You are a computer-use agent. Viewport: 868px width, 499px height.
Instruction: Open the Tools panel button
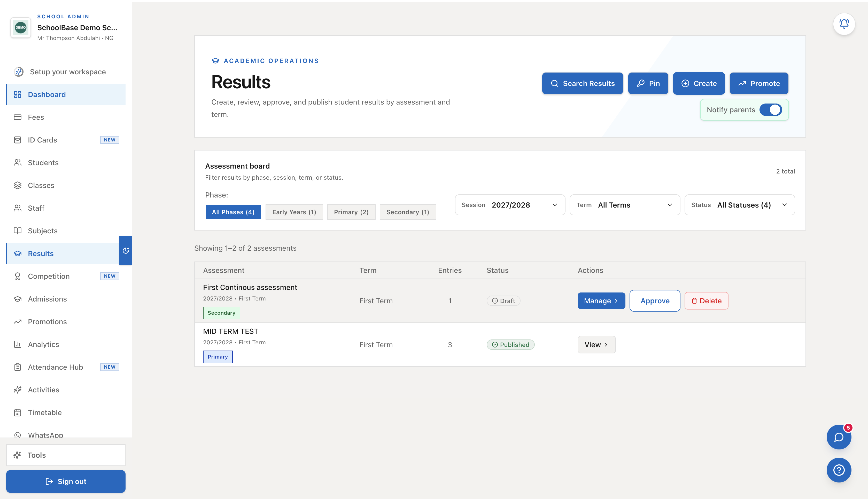pos(66,455)
